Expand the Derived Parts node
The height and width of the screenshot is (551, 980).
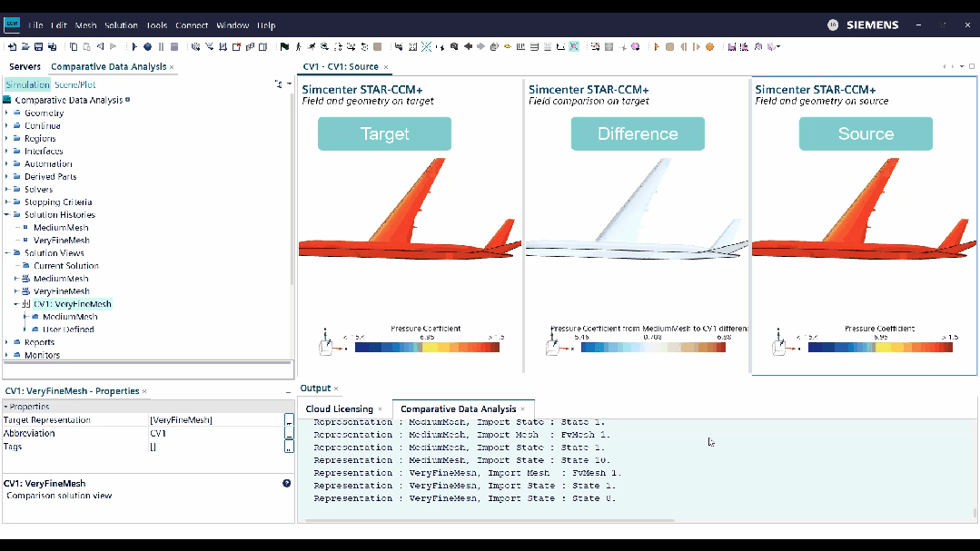(x=7, y=177)
